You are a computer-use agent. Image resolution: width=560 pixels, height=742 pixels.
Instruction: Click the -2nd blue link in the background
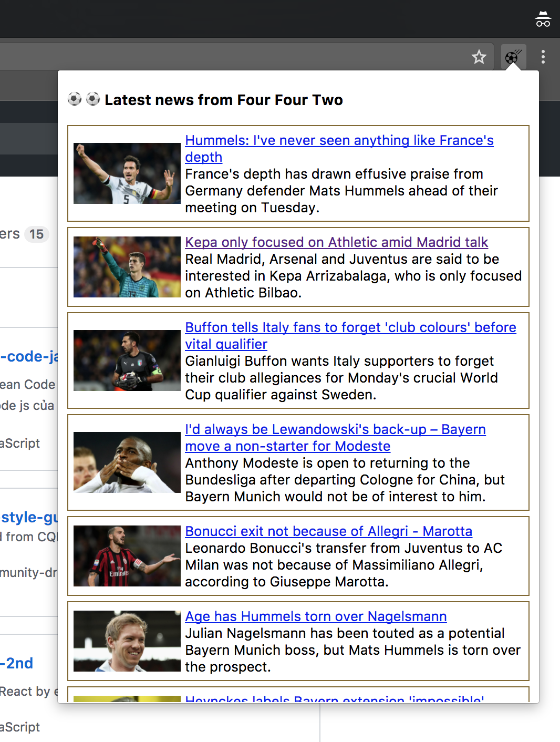pyautogui.click(x=17, y=663)
